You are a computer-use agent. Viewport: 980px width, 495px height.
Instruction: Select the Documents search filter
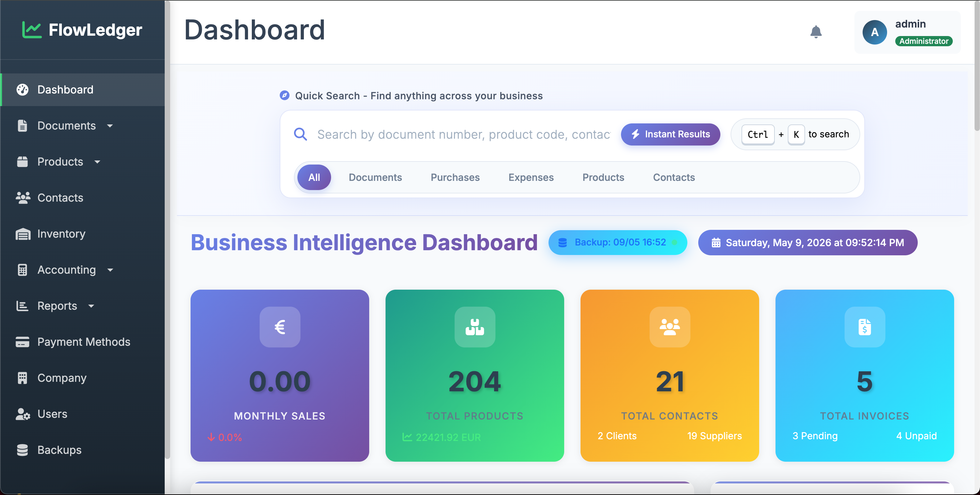pyautogui.click(x=375, y=177)
